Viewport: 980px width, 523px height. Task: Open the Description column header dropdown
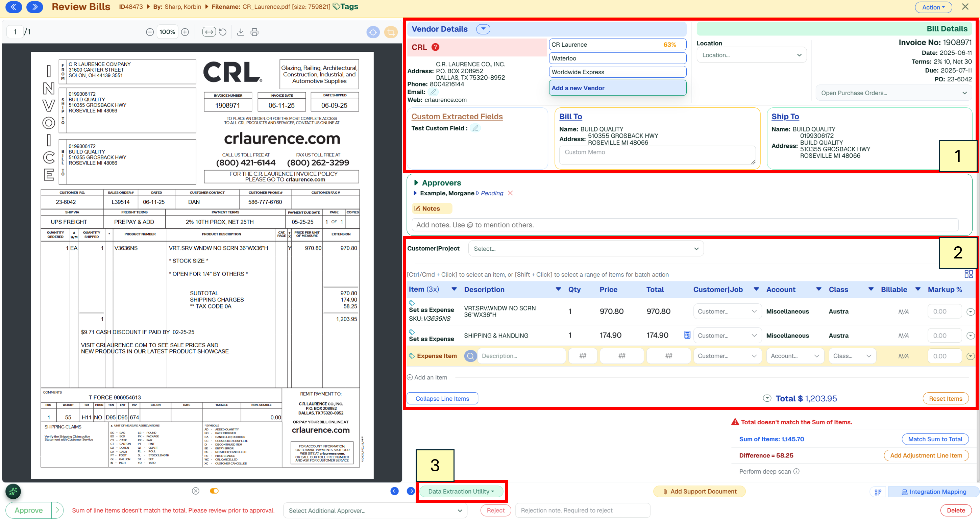coord(558,290)
